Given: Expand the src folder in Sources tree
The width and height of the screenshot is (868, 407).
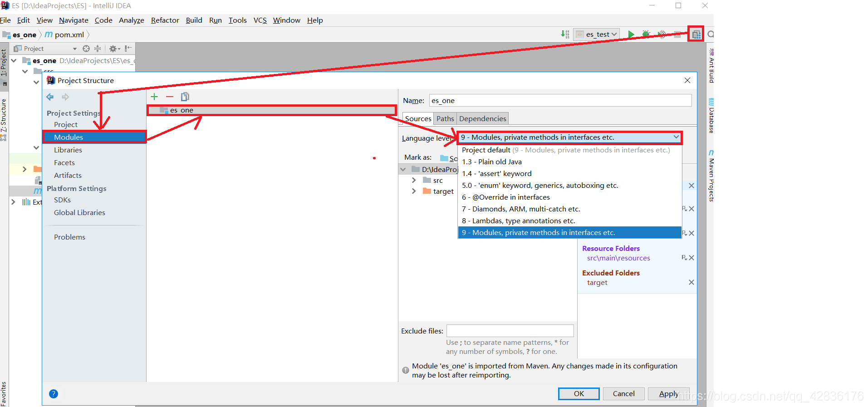Looking at the screenshot, I should click(414, 180).
